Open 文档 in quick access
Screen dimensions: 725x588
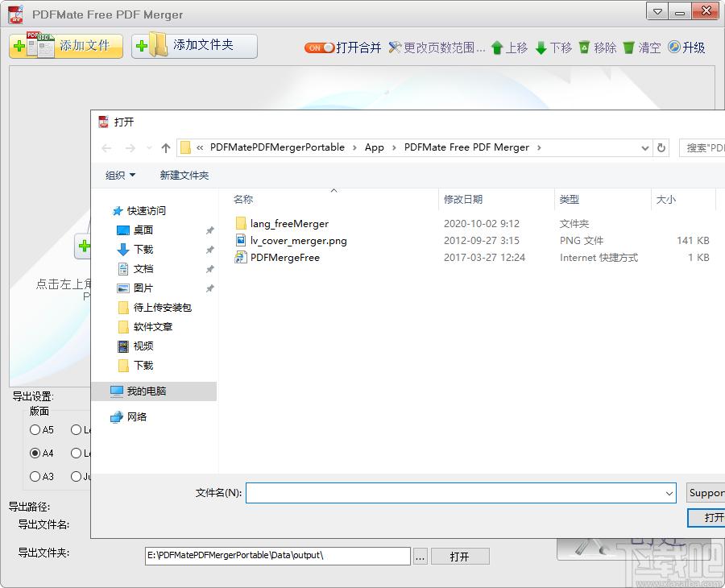pos(135,269)
